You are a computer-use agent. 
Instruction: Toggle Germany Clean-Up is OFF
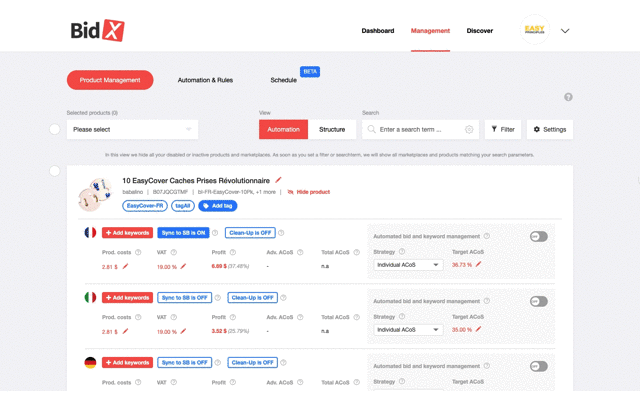pos(252,362)
